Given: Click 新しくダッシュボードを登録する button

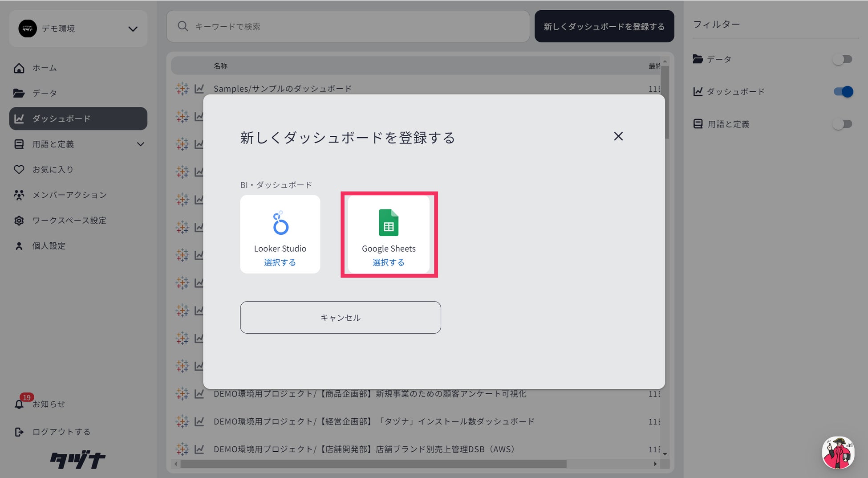Looking at the screenshot, I should tap(604, 26).
